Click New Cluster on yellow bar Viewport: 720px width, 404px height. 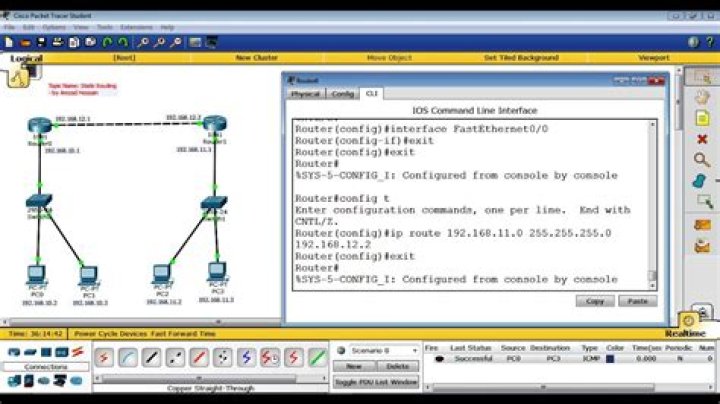click(257, 58)
